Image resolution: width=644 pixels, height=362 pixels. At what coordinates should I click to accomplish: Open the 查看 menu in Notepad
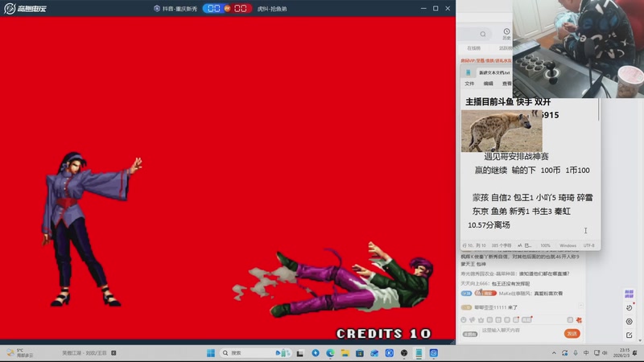[507, 84]
